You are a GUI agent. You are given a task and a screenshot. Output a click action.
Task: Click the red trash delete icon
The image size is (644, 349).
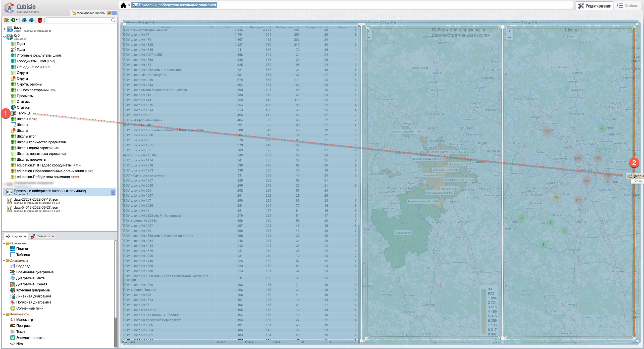(40, 20)
